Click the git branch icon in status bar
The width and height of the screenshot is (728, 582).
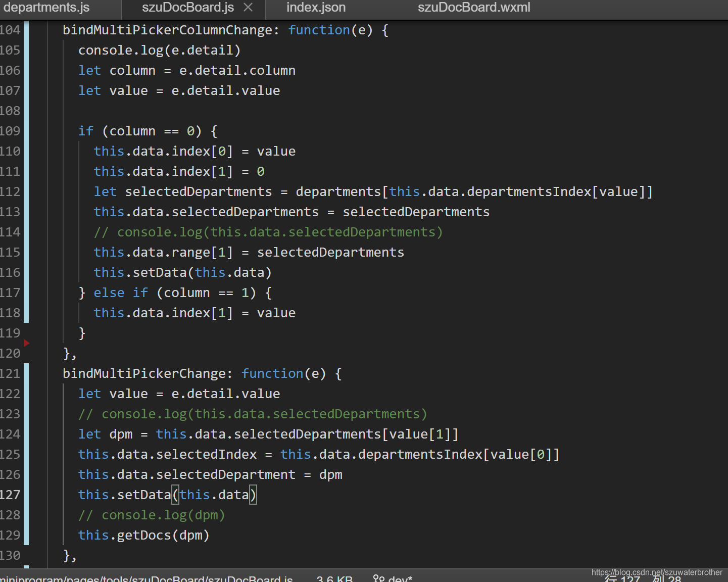[x=379, y=578]
